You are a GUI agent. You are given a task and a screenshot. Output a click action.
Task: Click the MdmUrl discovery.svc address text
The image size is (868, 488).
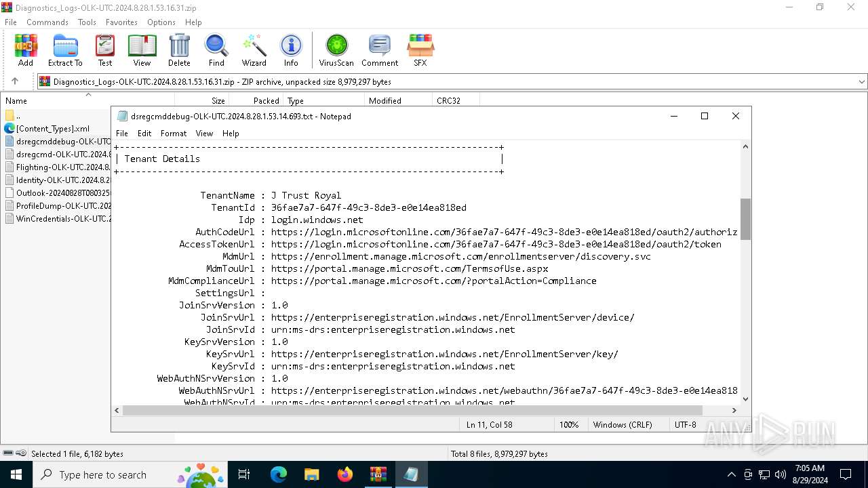pos(461,256)
